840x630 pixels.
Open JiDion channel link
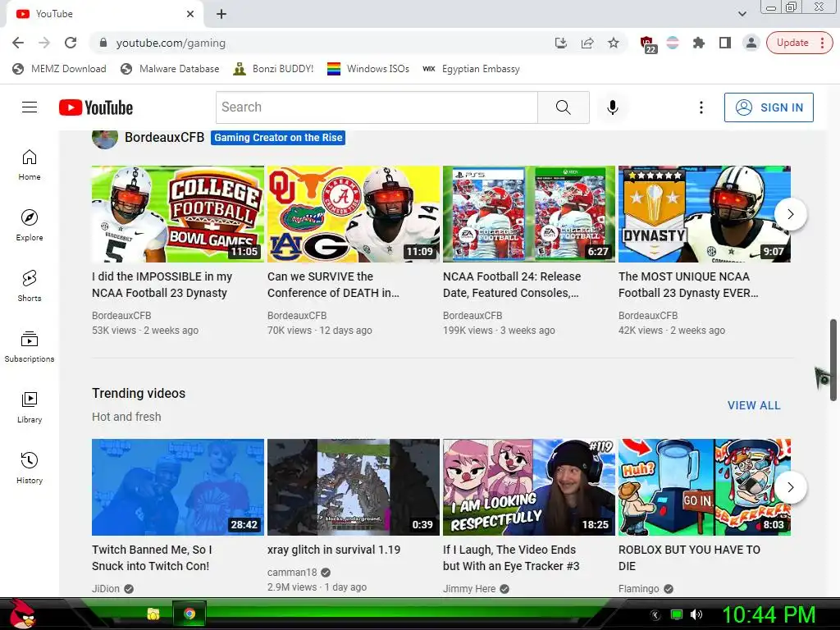pyautogui.click(x=106, y=589)
